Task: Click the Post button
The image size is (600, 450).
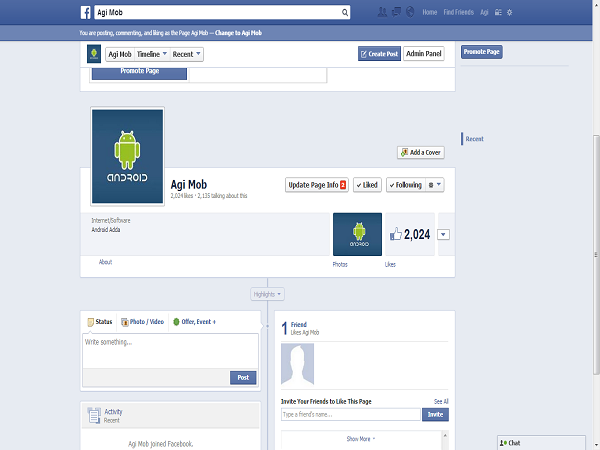Action: click(243, 377)
